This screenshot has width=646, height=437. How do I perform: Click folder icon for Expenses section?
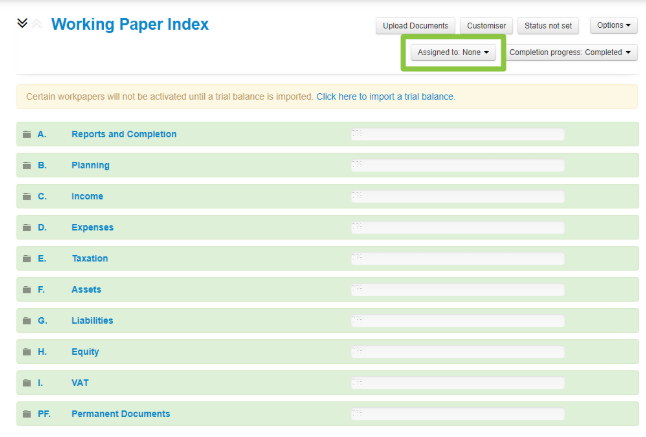coord(26,227)
